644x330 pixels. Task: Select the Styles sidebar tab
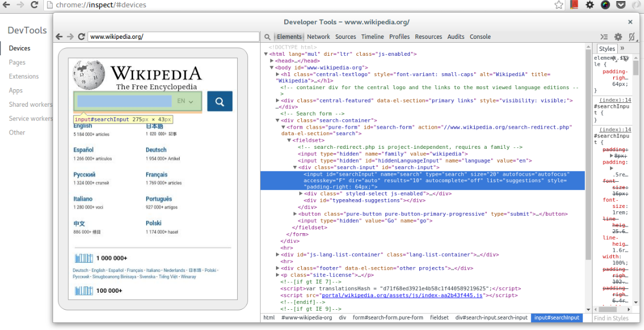click(607, 48)
